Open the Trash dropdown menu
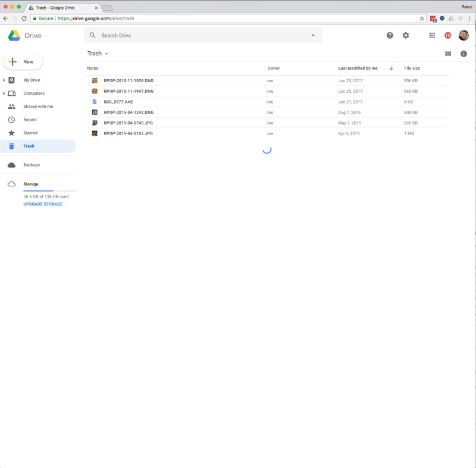This screenshot has height=468, width=476. point(107,54)
